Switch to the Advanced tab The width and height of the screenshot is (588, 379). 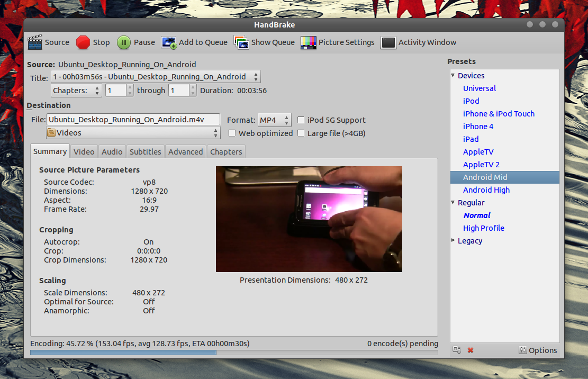tap(186, 151)
